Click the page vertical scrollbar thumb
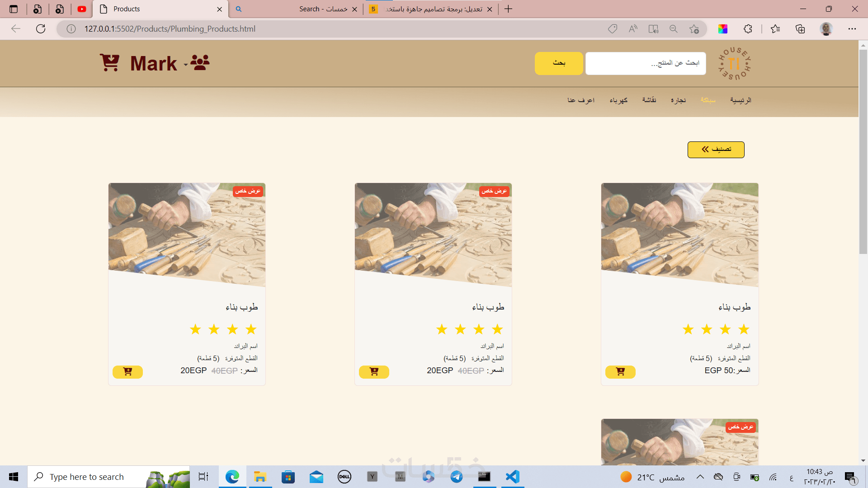 click(863, 151)
